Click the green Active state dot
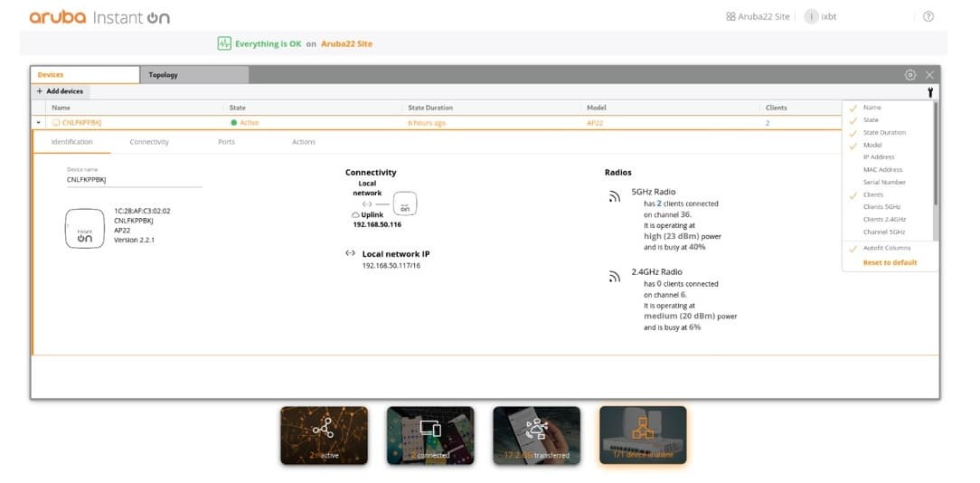This screenshot has height=483, width=980. tap(234, 123)
